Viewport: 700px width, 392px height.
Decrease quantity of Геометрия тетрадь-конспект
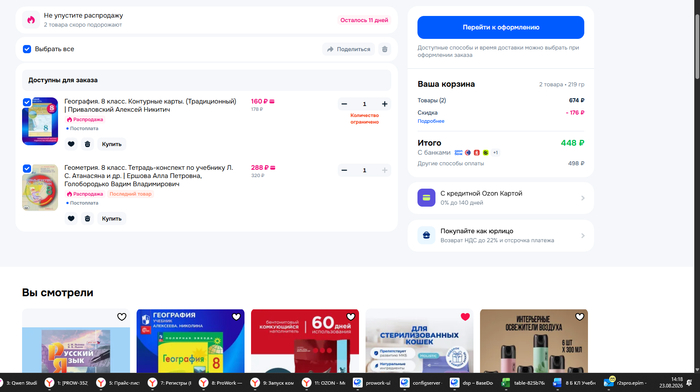point(344,170)
